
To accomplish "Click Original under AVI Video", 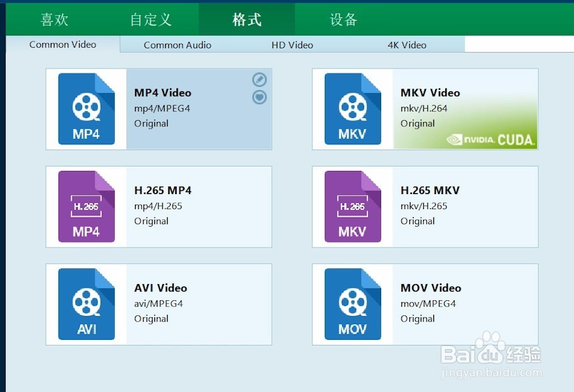I will point(151,318).
